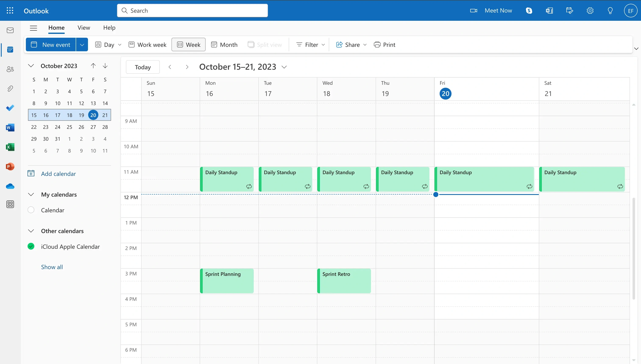Click the Search input field

pyautogui.click(x=192, y=10)
